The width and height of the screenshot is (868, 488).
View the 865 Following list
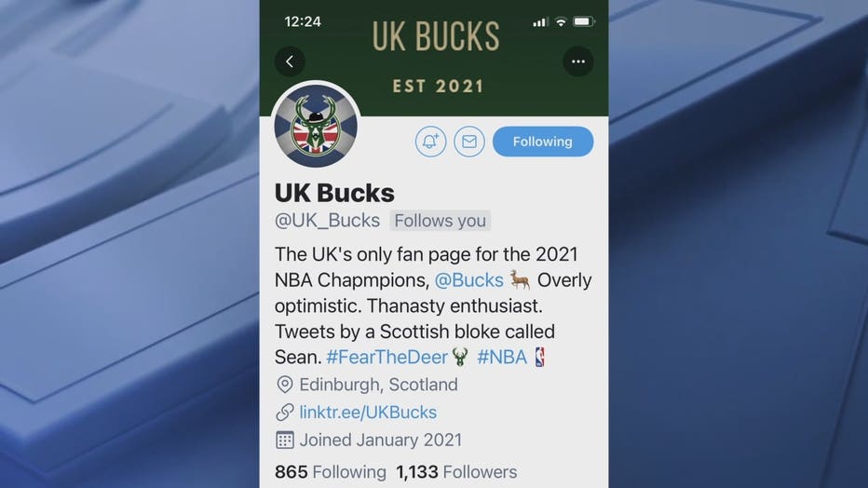(331, 472)
